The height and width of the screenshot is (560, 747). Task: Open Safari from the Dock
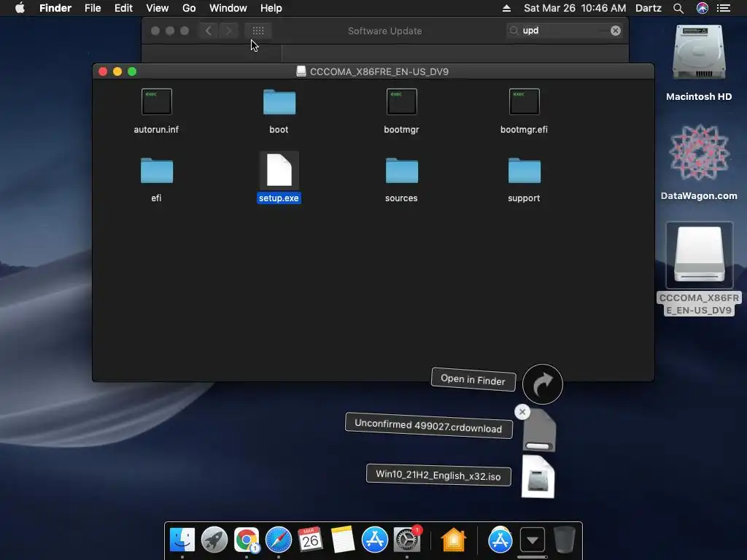click(x=278, y=540)
